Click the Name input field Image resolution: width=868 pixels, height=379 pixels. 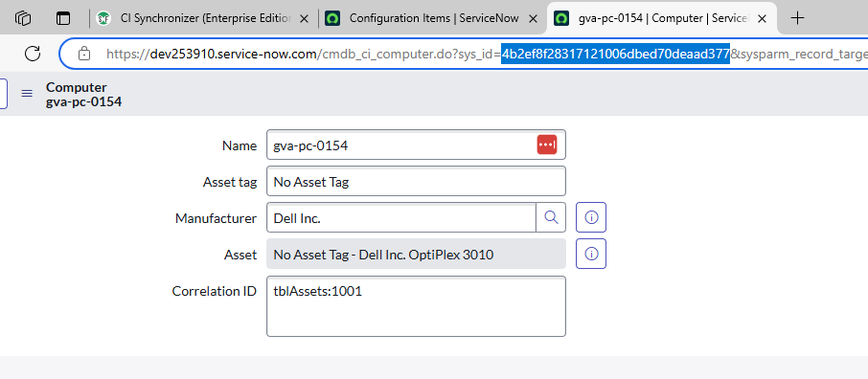tap(416, 145)
